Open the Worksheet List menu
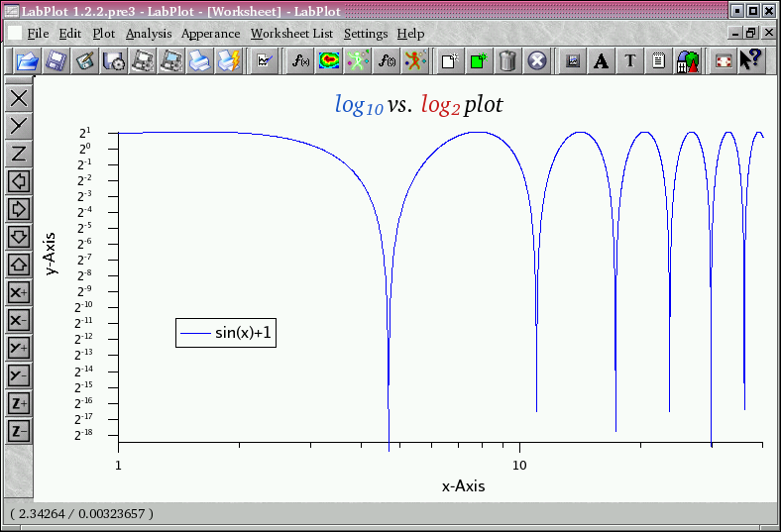 [291, 34]
